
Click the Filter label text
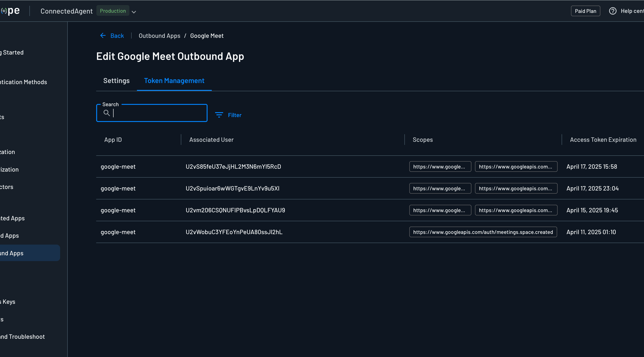tap(234, 115)
